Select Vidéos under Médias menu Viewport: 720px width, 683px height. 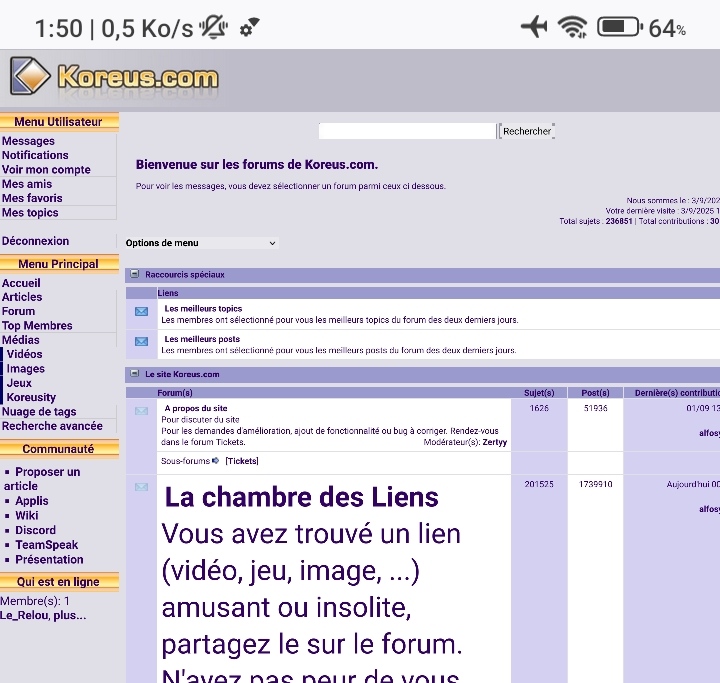click(25, 354)
